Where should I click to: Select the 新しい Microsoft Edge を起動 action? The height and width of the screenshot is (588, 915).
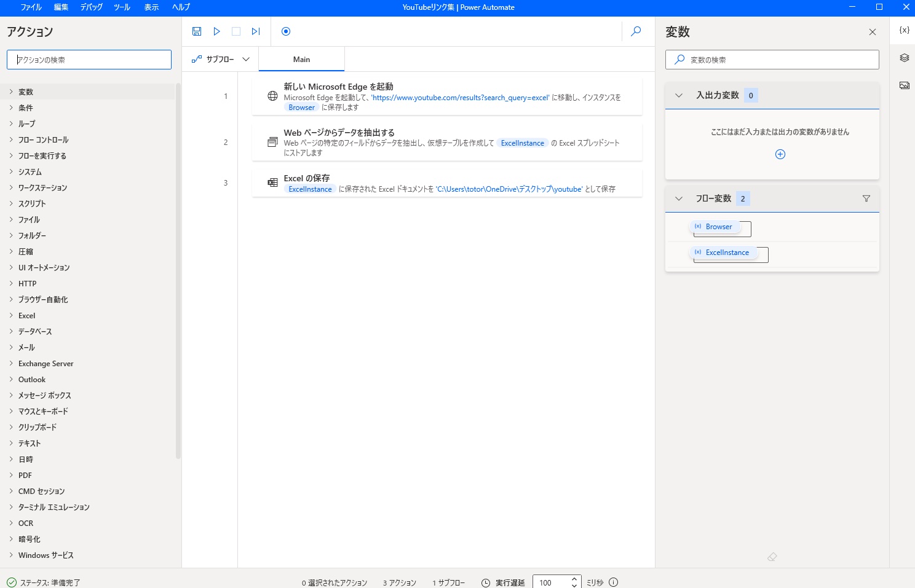click(447, 96)
